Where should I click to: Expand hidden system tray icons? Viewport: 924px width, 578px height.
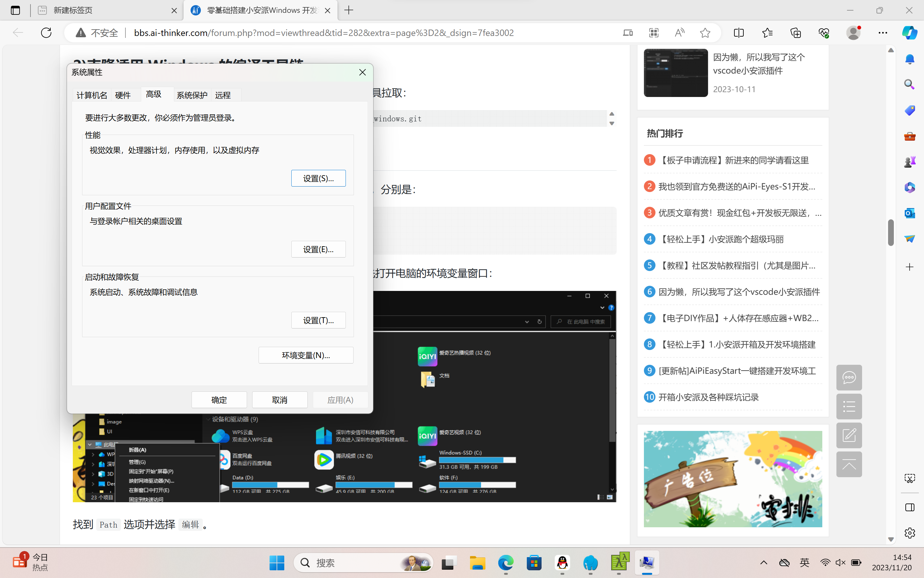[764, 563]
